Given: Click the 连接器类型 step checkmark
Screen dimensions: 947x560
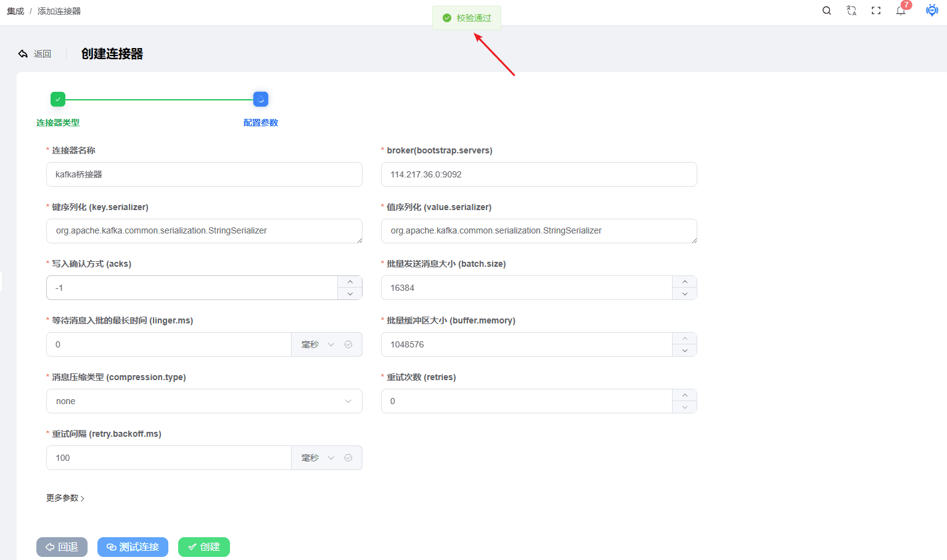Looking at the screenshot, I should (58, 99).
